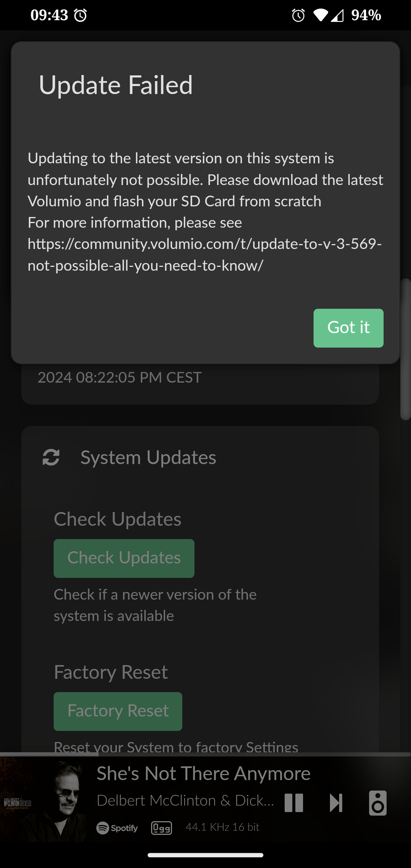The width and height of the screenshot is (411, 868).
Task: Open the album art thumbnail
Action: coord(44,803)
